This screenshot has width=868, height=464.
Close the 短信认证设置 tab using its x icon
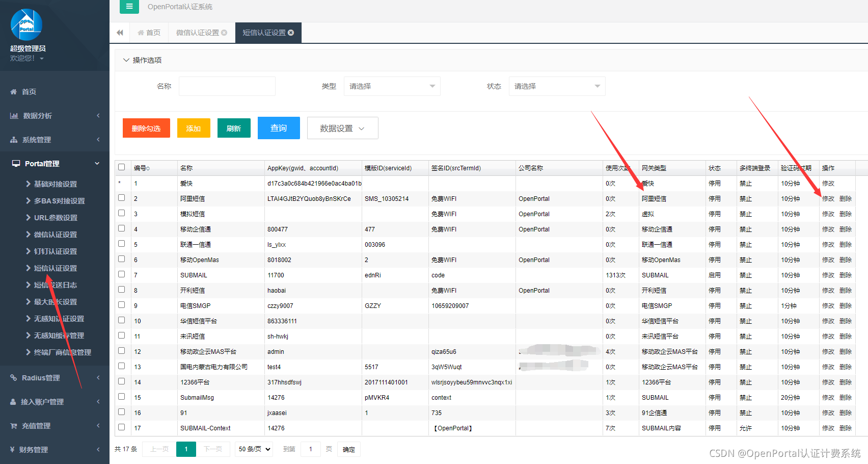point(291,33)
